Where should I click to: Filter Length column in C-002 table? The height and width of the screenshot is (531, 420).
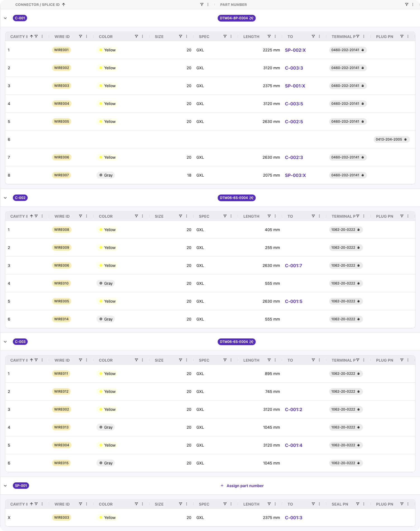coord(269,216)
